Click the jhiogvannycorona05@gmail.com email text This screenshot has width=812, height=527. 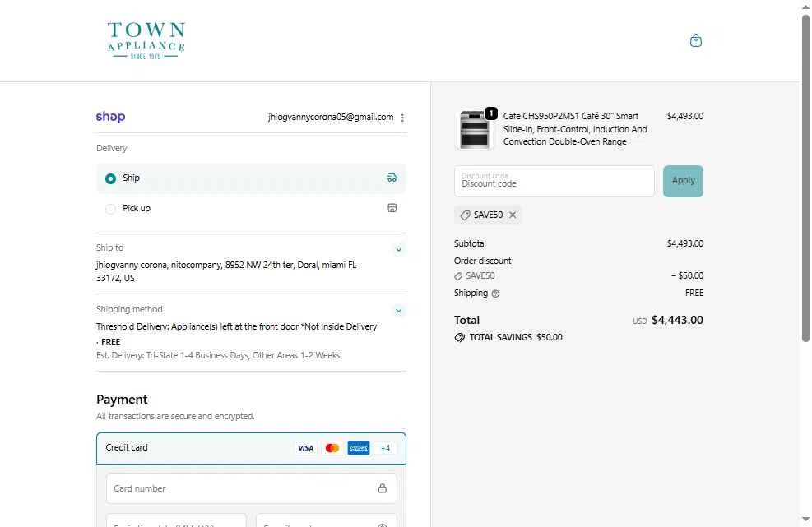331,117
